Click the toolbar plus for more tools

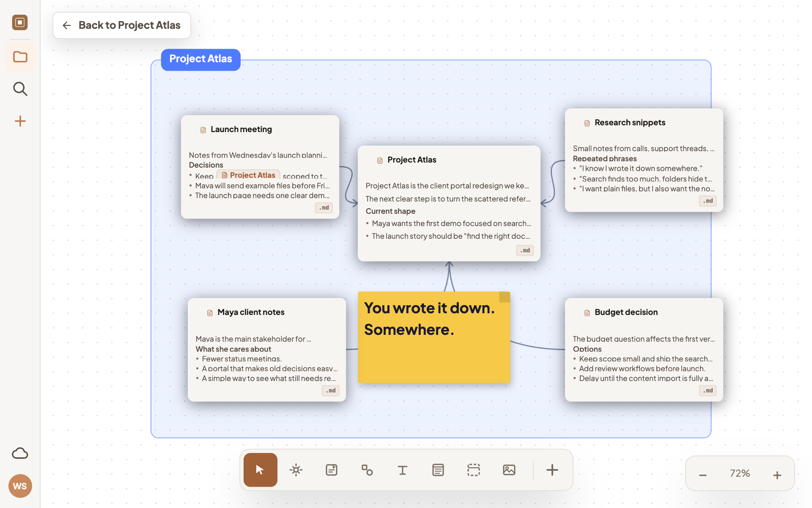click(x=552, y=470)
